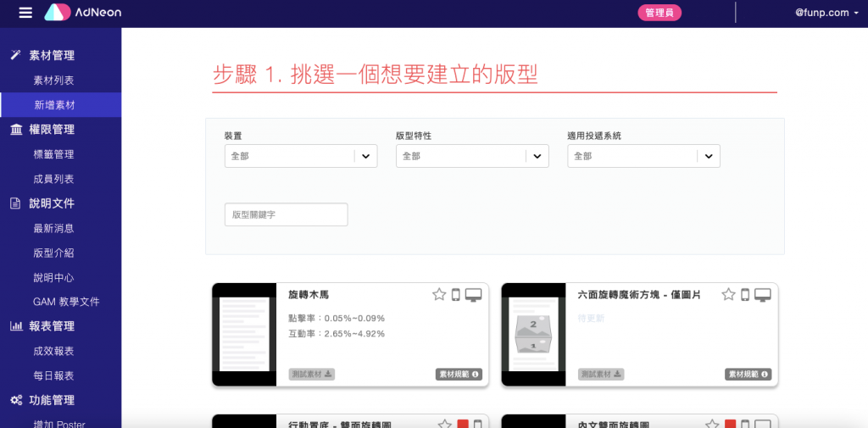Viewport: 868px width, 428px height.
Task: Select the 旋轉木馬 template thumbnail
Action: (244, 335)
